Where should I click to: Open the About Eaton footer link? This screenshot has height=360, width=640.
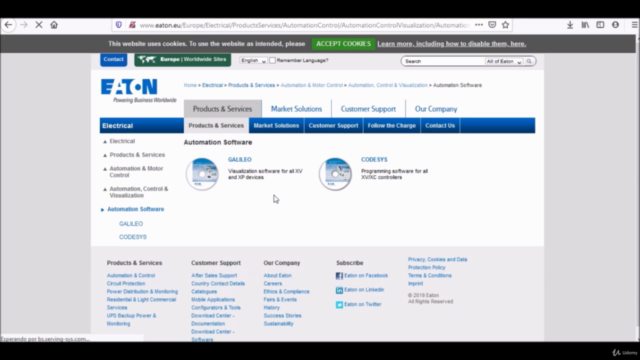pyautogui.click(x=278, y=276)
